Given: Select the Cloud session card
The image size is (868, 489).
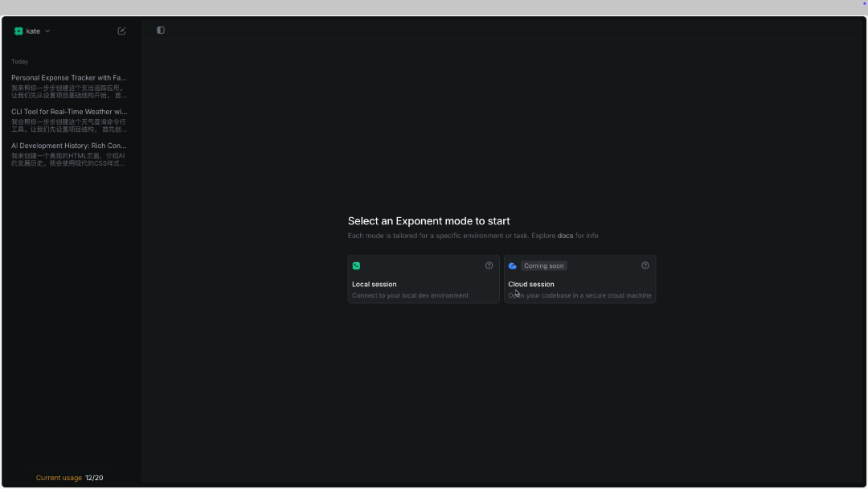Looking at the screenshot, I should 579,279.
